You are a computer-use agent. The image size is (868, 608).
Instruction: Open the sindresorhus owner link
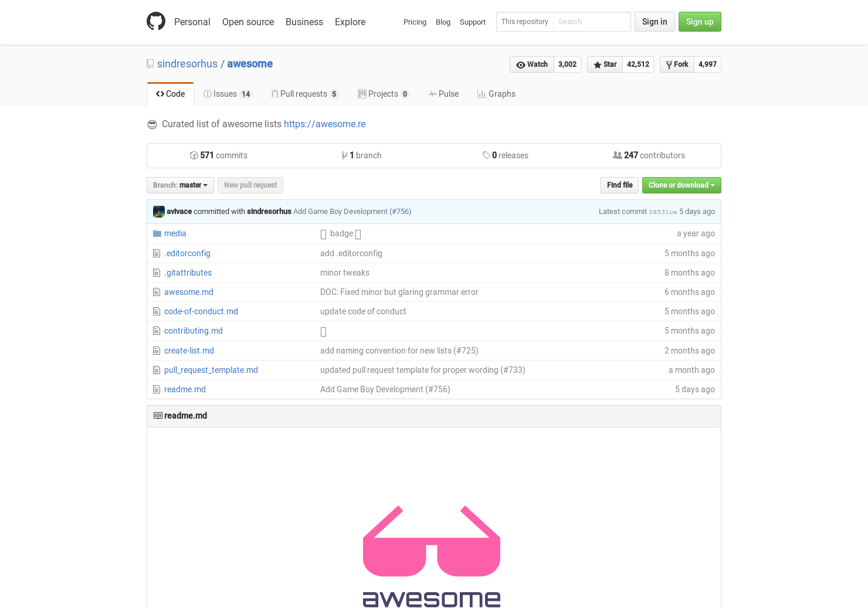[187, 64]
